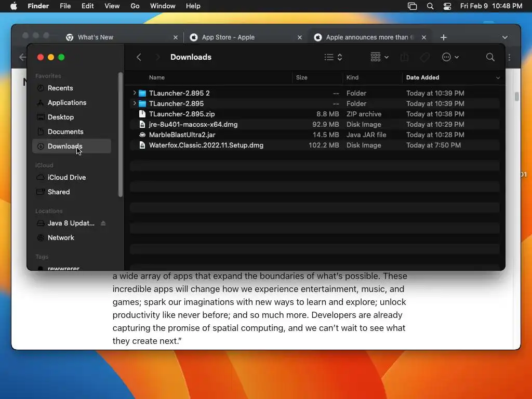Sort by Size column header
The image size is (532, 399).
302,77
